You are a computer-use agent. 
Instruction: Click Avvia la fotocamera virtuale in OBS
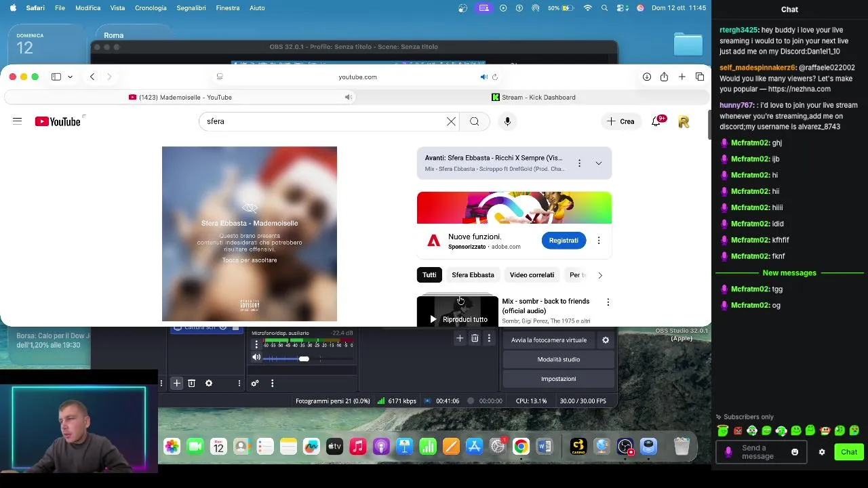[x=549, y=340]
